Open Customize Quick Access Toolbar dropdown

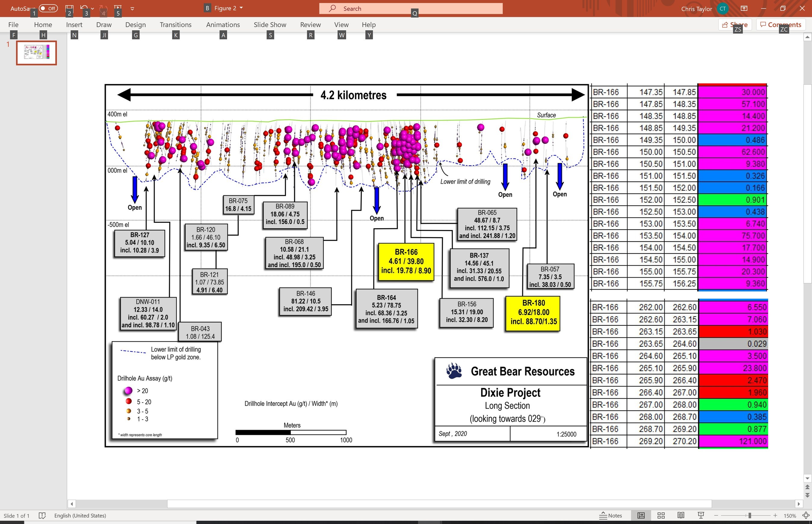132,8
